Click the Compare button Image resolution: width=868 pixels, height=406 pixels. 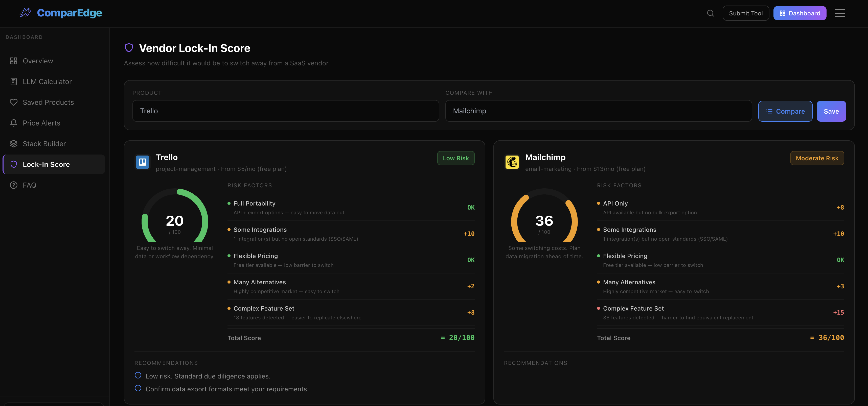[785, 111]
